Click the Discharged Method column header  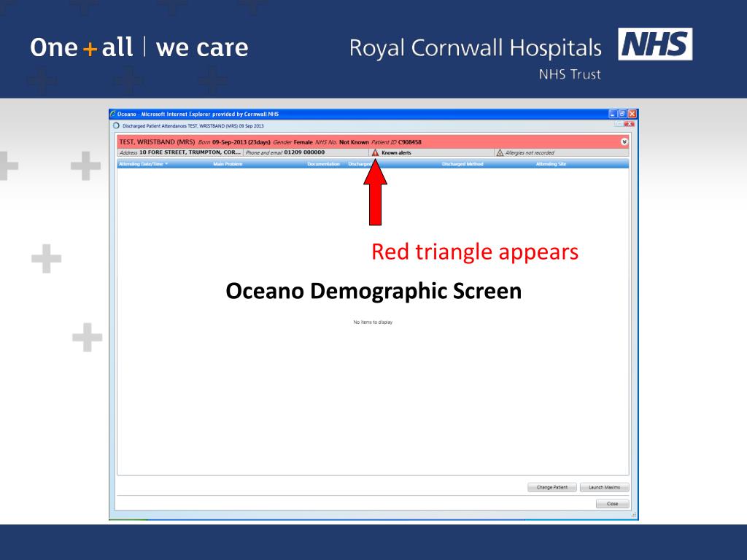coord(462,164)
